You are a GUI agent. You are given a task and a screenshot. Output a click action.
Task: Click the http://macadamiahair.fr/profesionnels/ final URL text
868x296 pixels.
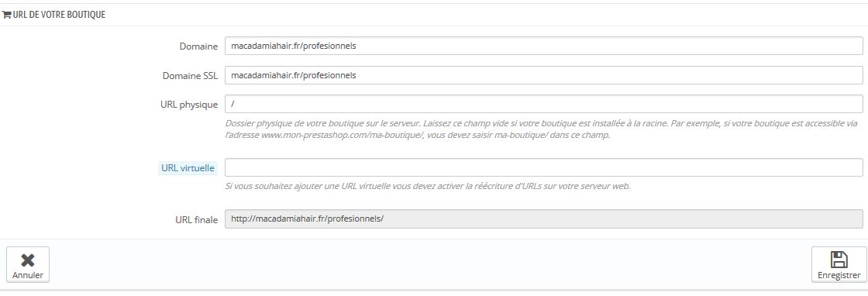tap(307, 219)
